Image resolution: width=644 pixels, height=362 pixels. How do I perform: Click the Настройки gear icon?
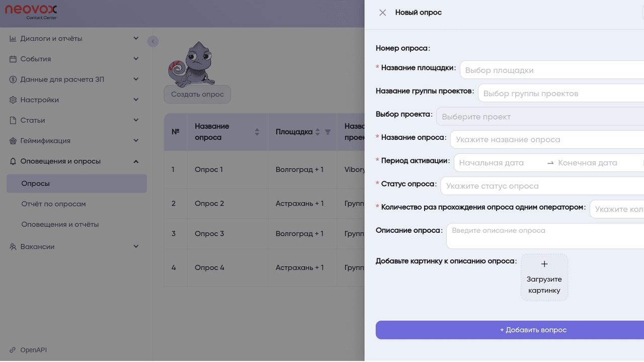pyautogui.click(x=13, y=100)
